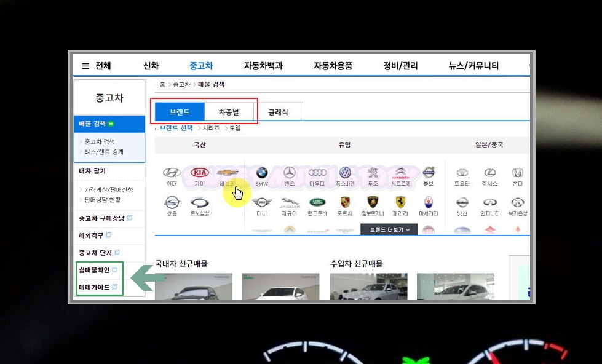Choose the Lexus brand logo
Image resolution: width=602 pixels, height=364 pixels.
pyautogui.click(x=490, y=172)
